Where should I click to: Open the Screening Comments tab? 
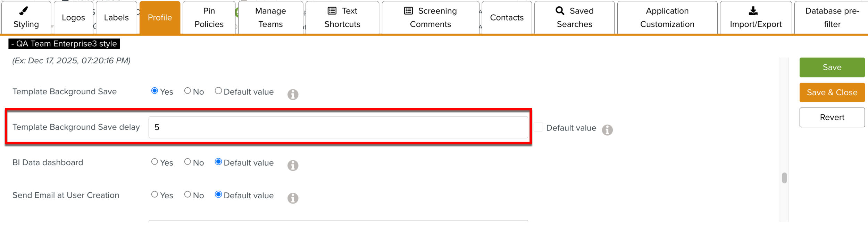pyautogui.click(x=430, y=17)
